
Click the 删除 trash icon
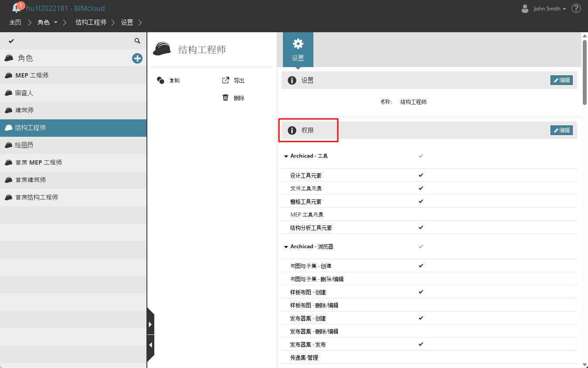(226, 98)
